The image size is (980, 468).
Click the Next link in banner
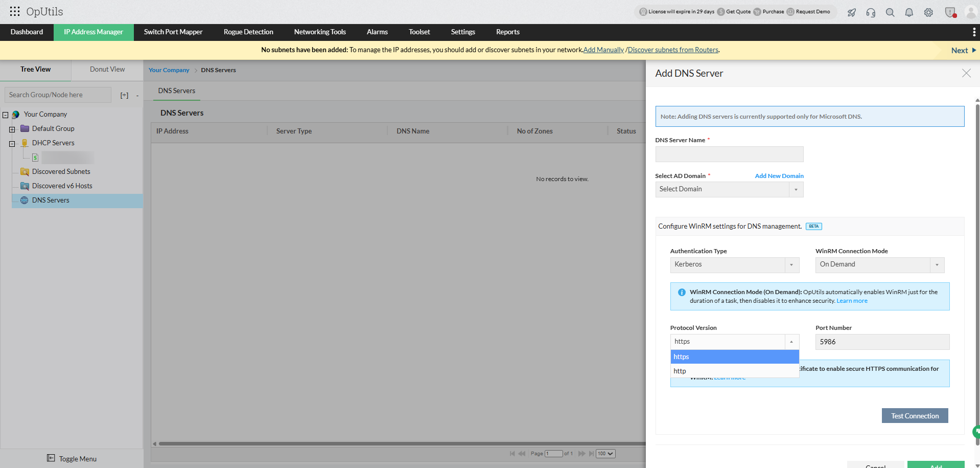(964, 51)
